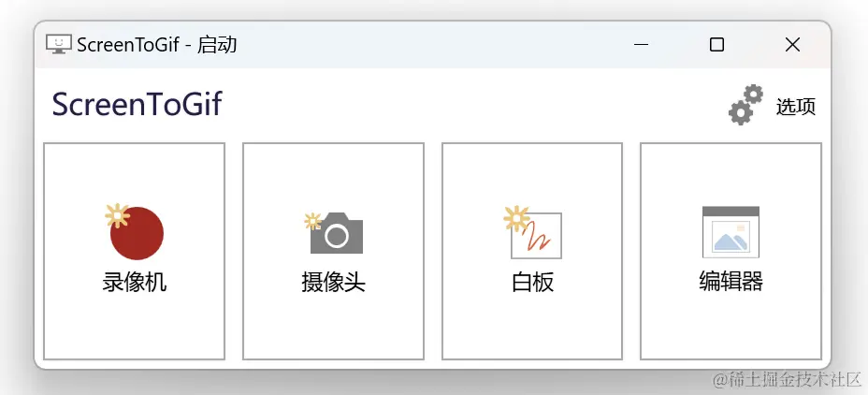
Task: Click the monitor app icon in title bar
Action: (59, 44)
